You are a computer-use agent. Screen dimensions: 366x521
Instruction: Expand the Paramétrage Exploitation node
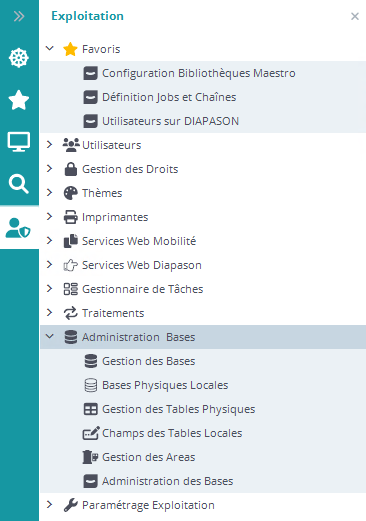coord(50,504)
